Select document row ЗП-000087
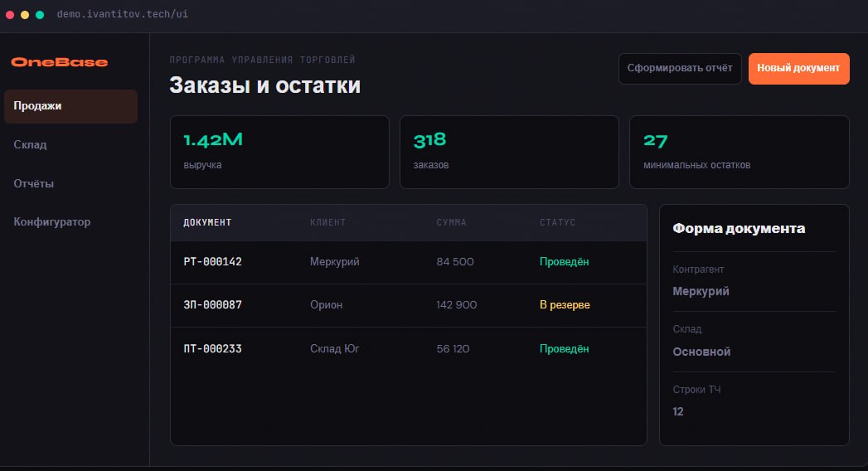Image resolution: width=868 pixels, height=471 pixels. pyautogui.click(x=409, y=305)
